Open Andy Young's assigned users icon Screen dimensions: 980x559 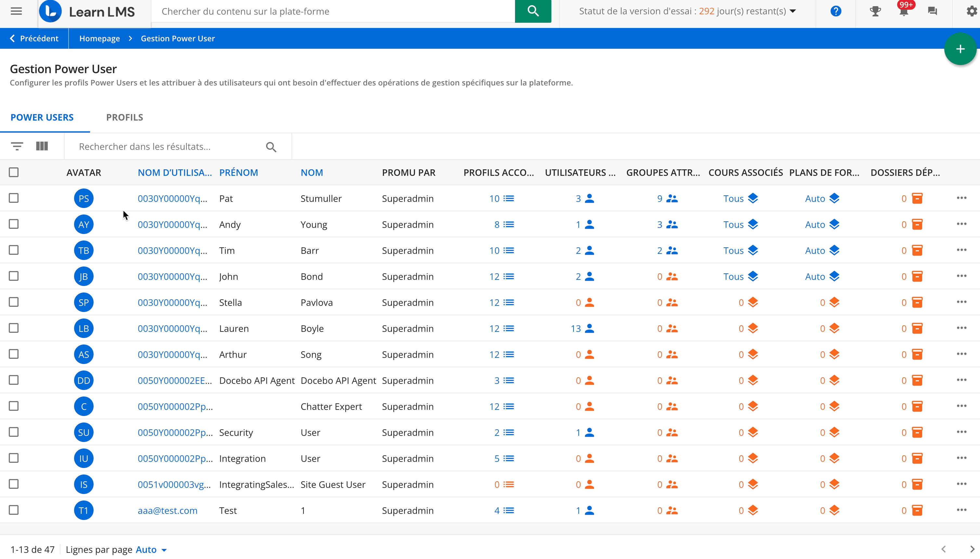click(x=589, y=225)
